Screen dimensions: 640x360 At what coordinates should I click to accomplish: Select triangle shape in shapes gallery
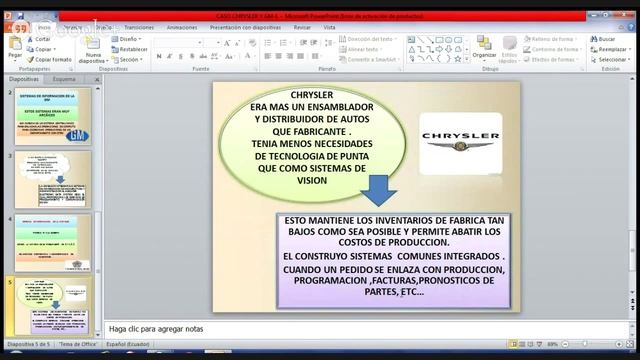click(411, 49)
